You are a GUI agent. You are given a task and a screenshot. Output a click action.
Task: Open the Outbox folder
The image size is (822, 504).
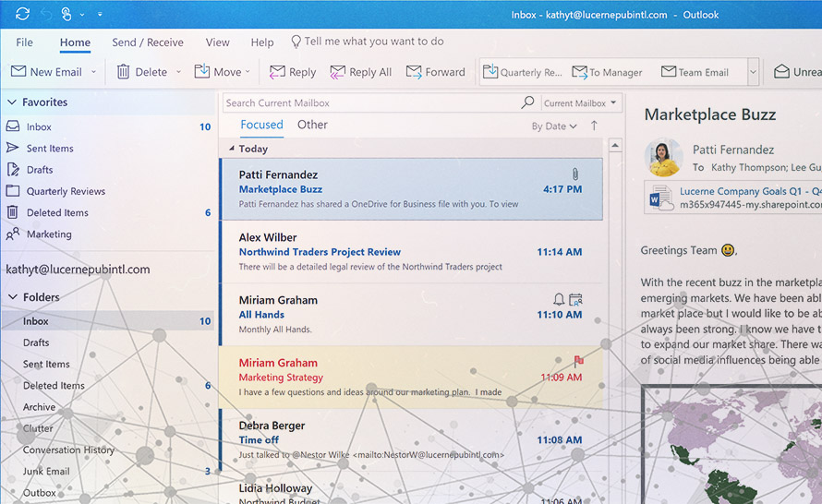[107, 493]
